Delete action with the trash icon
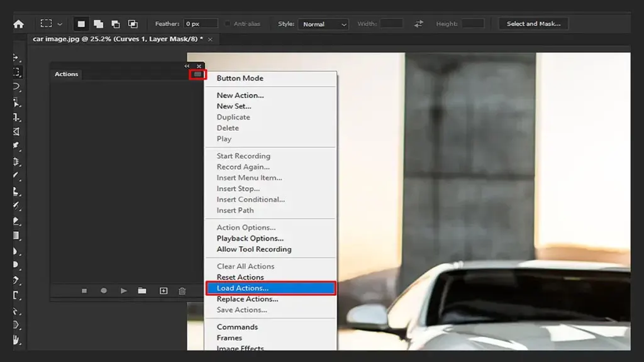This screenshot has height=362, width=644. [182, 291]
